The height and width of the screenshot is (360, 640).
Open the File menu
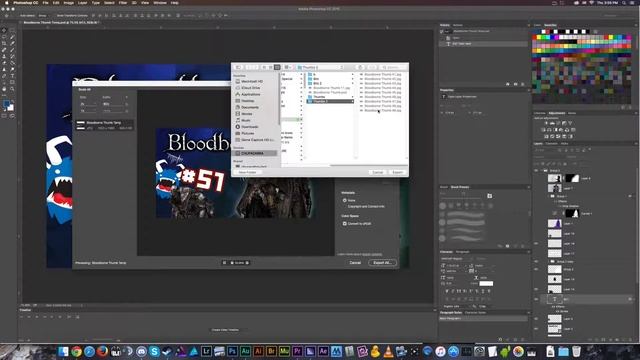(45, 3)
